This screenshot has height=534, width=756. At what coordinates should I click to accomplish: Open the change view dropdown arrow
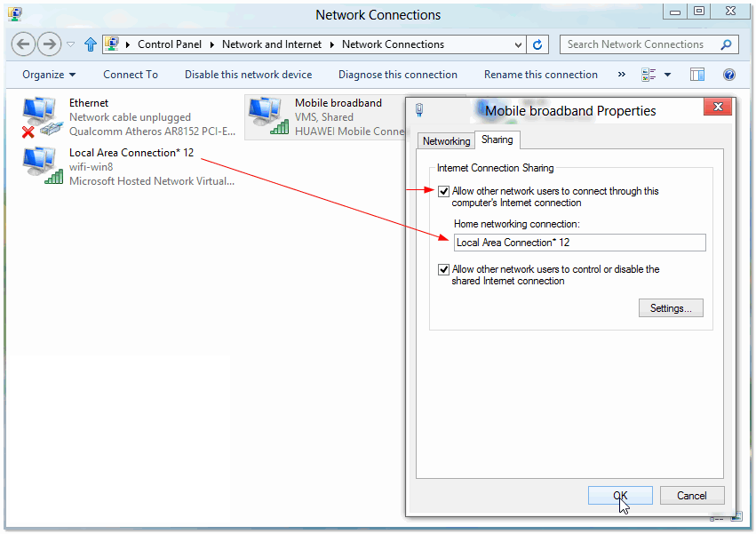tap(668, 75)
